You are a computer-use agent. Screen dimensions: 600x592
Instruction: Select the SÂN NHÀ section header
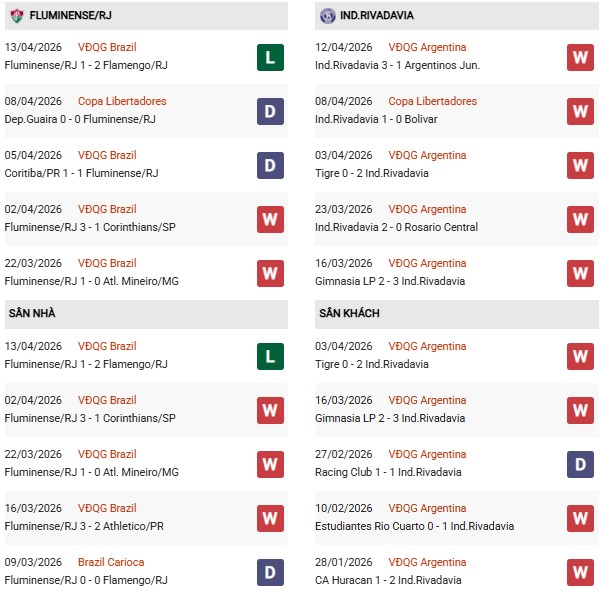31,313
